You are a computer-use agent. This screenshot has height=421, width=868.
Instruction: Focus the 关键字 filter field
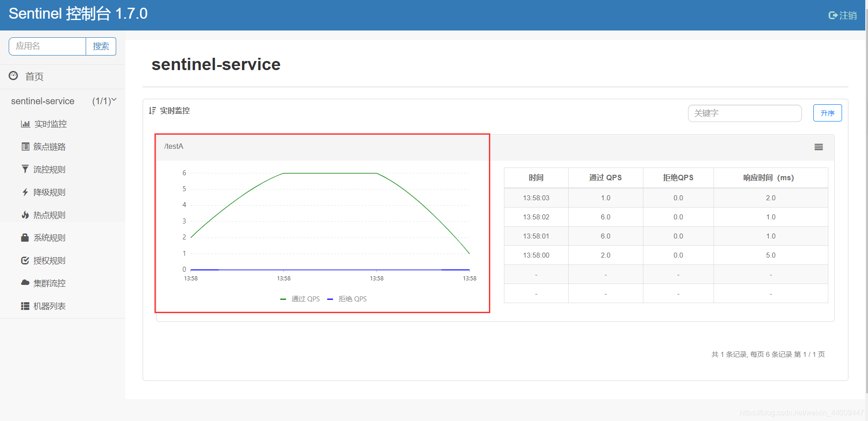click(745, 113)
